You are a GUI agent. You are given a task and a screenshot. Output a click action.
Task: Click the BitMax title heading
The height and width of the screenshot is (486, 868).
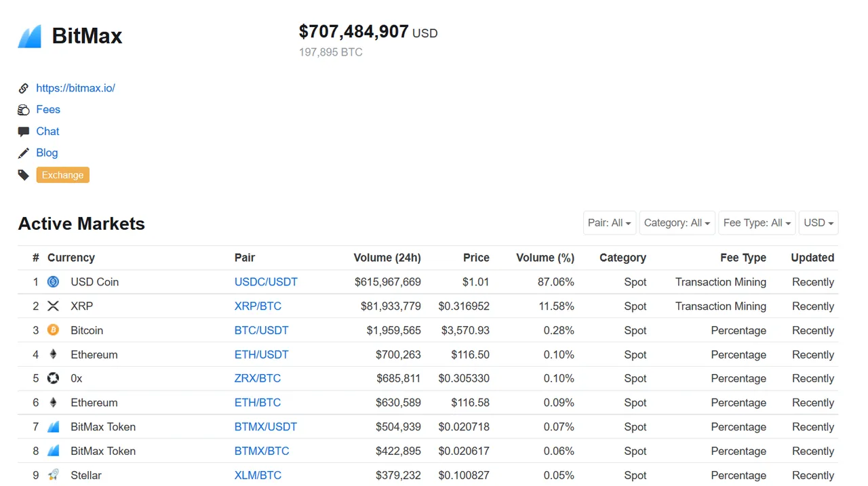click(87, 36)
